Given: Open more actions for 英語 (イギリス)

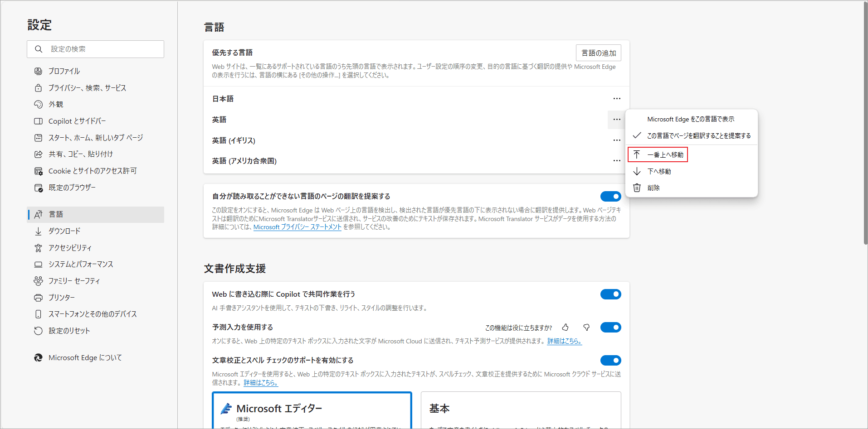Looking at the screenshot, I should tap(617, 140).
